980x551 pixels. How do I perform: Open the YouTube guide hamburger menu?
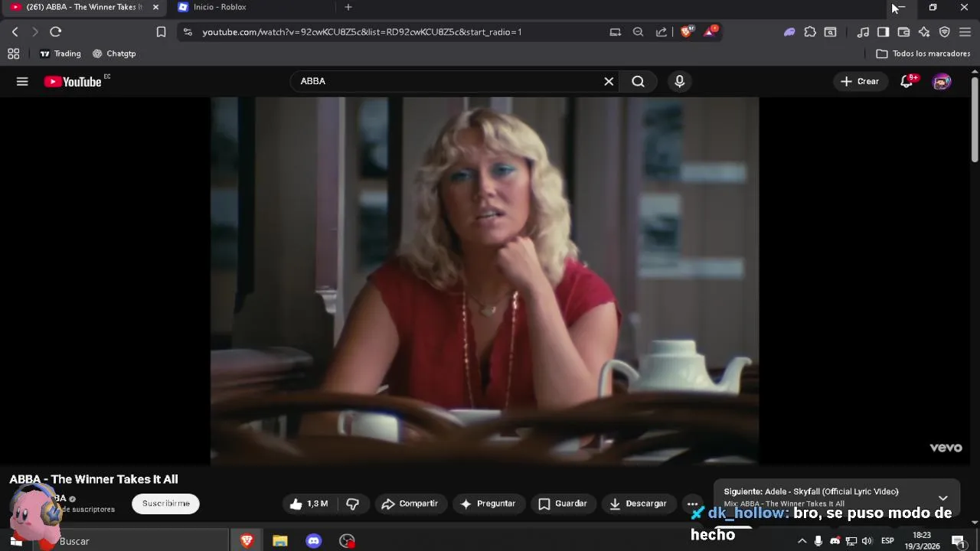point(22,81)
